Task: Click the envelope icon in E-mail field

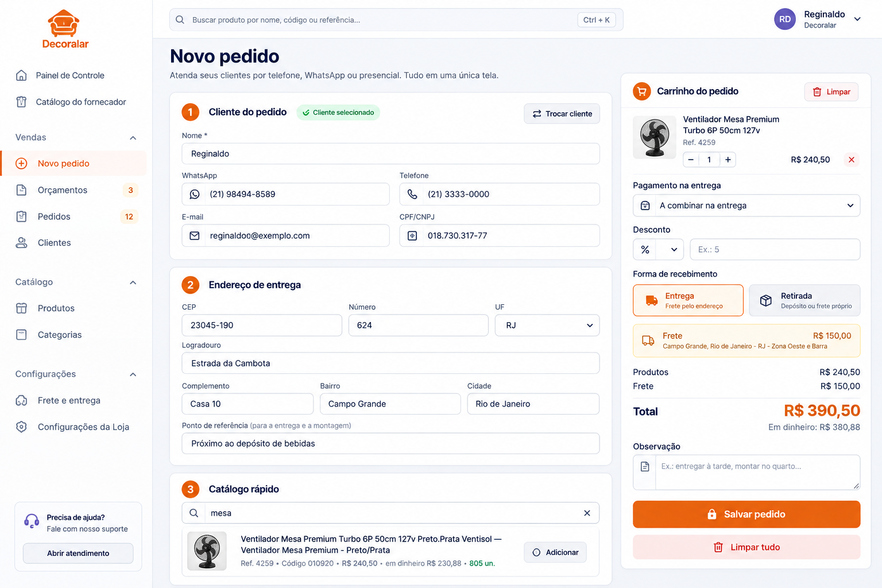Action: coord(195,235)
